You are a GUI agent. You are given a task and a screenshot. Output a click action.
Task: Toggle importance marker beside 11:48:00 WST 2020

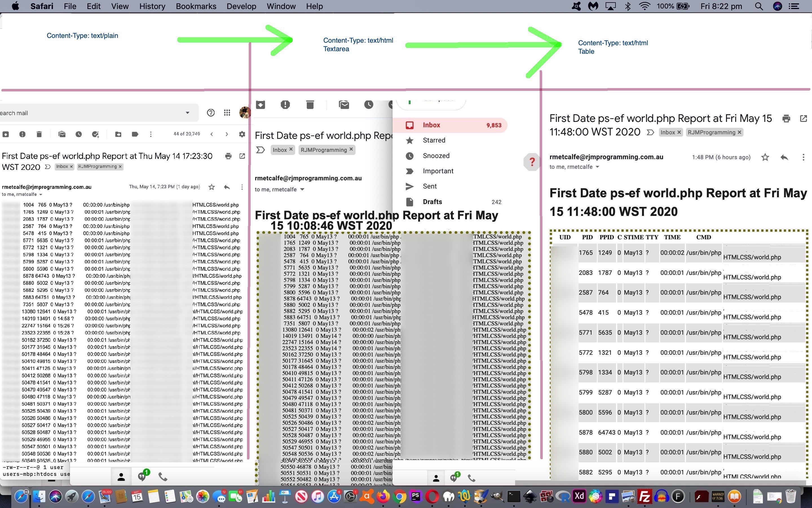point(650,132)
